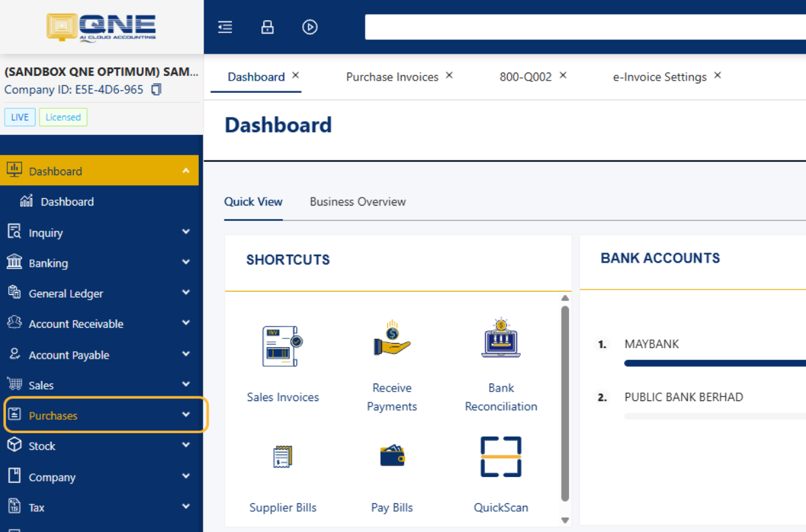Open the Bank Reconciliation shortcut icon

click(x=501, y=338)
